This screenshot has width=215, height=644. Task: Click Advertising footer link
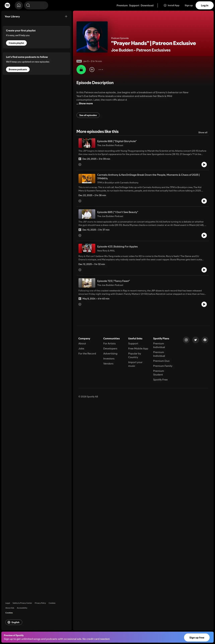click(x=110, y=354)
